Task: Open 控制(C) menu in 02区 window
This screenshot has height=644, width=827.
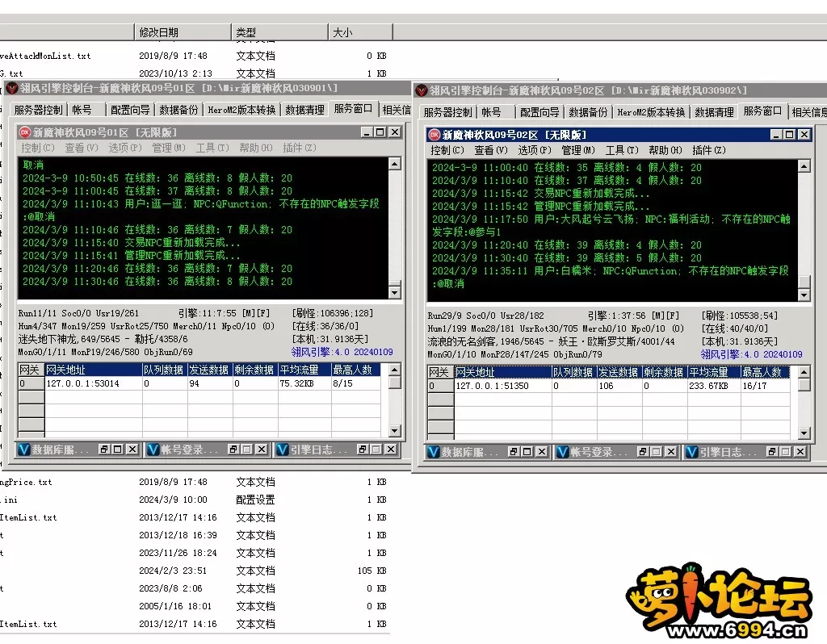Action: [x=447, y=151]
